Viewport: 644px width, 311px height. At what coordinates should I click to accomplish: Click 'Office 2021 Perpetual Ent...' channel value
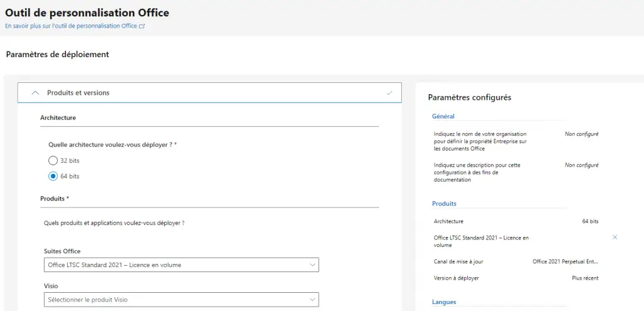pos(565,261)
